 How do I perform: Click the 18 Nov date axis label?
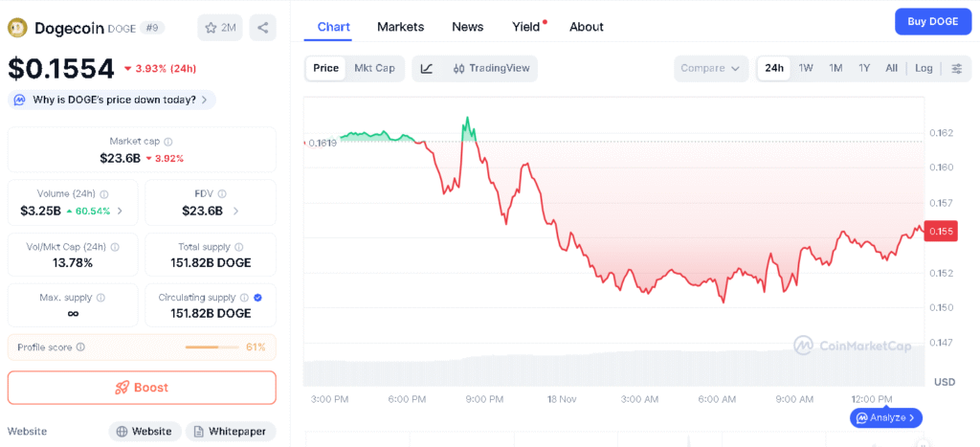click(x=562, y=399)
